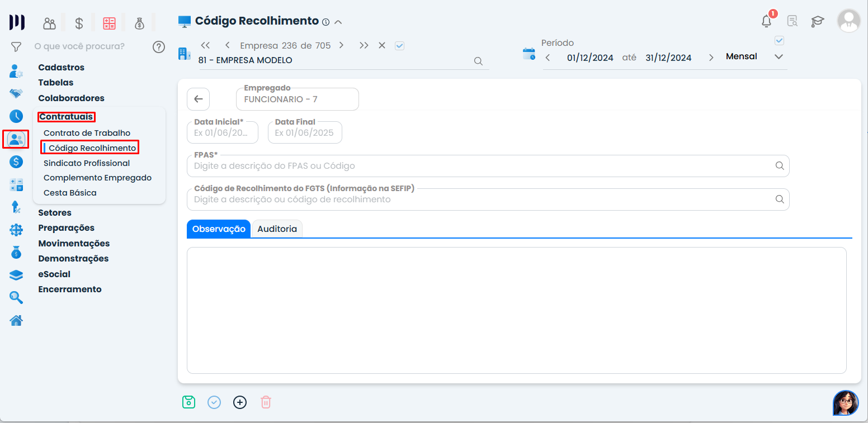Expand the Setores menu
The width and height of the screenshot is (868, 423).
click(55, 213)
